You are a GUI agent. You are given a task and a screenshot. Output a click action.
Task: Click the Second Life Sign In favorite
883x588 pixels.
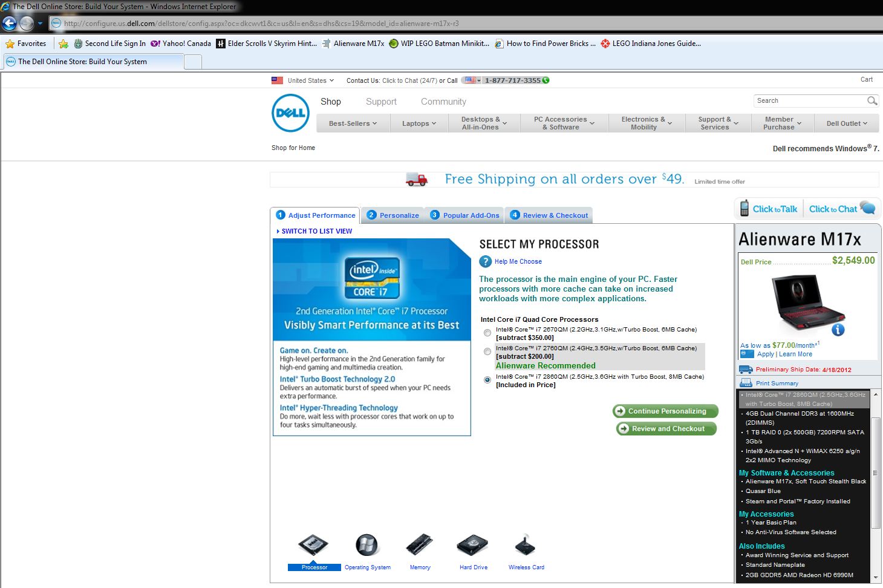point(109,44)
